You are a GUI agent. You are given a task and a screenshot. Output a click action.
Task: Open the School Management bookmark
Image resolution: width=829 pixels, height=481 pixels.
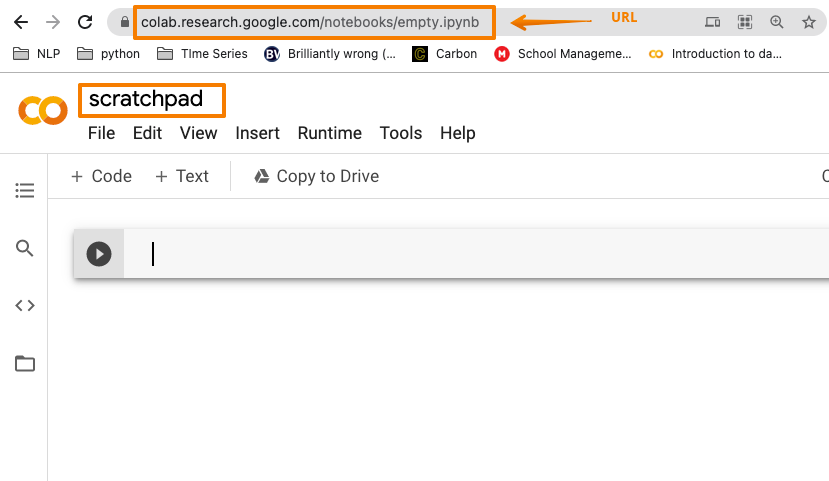point(563,54)
